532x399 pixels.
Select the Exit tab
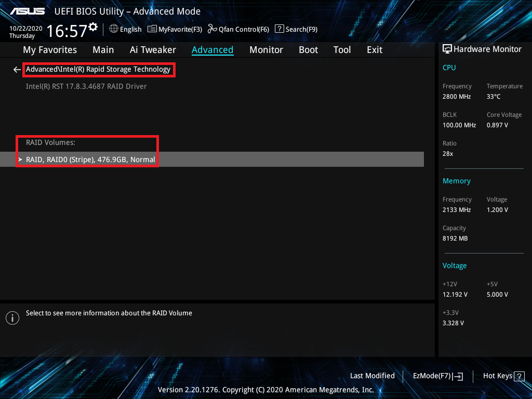coord(374,50)
